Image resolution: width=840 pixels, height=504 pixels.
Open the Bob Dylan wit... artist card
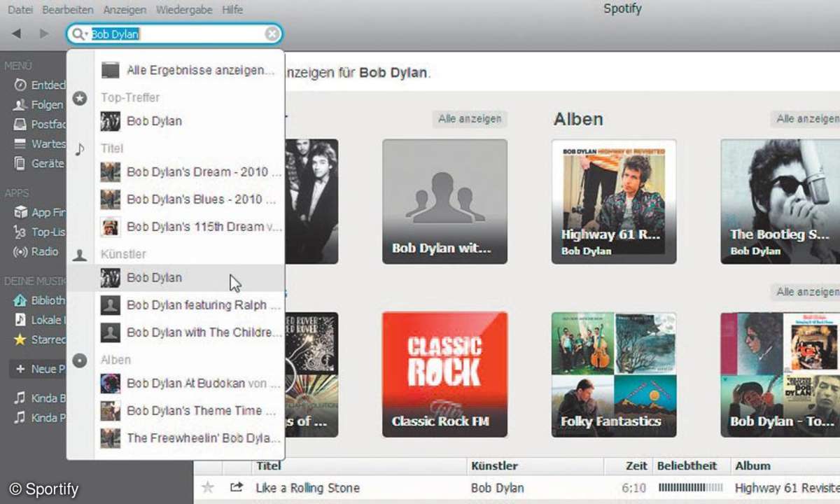[444, 201]
